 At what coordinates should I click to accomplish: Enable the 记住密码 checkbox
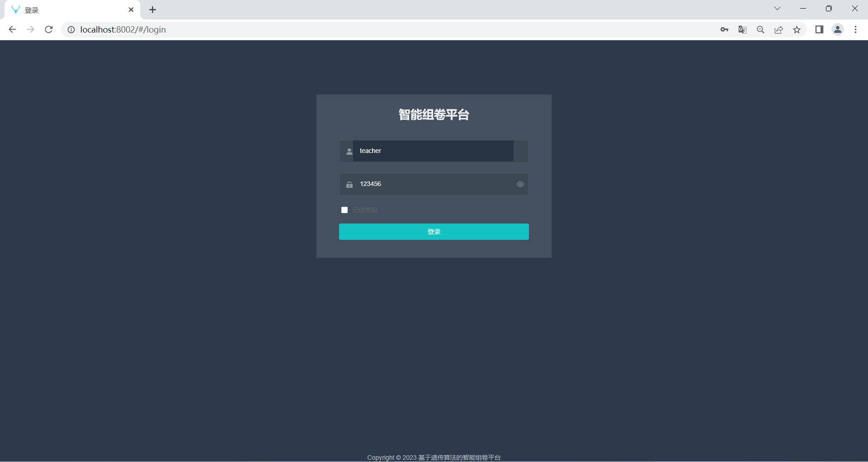pyautogui.click(x=344, y=210)
